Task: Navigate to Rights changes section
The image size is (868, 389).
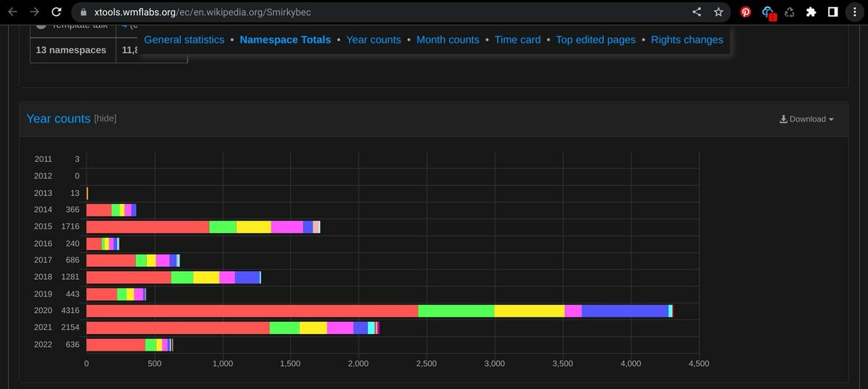Action: pos(686,40)
